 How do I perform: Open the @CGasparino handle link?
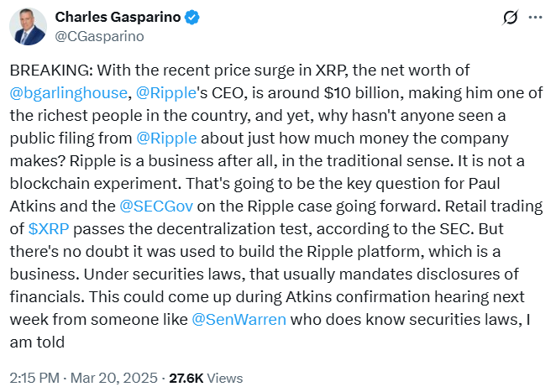pyautogui.click(x=100, y=36)
